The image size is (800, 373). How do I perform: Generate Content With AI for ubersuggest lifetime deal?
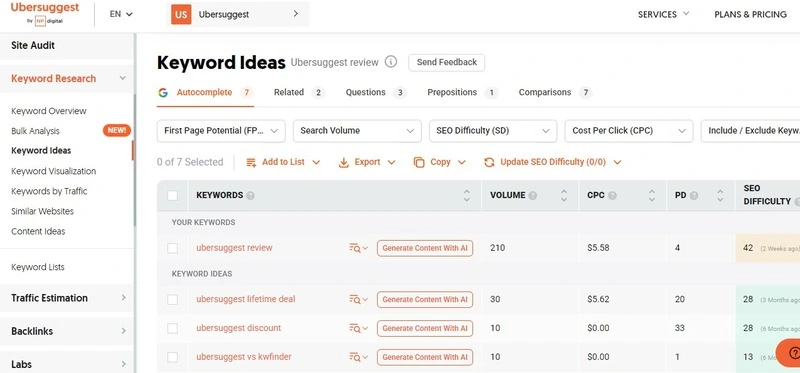(x=425, y=300)
